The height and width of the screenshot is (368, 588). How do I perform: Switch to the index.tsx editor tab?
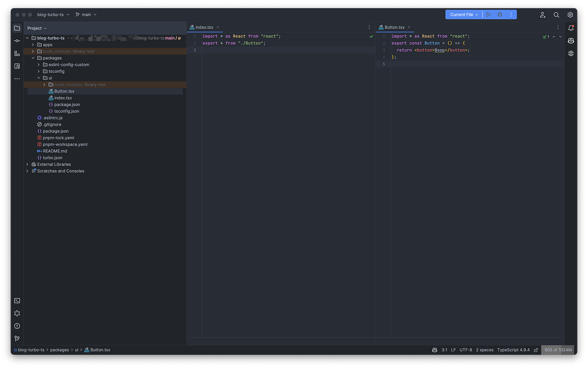click(204, 27)
